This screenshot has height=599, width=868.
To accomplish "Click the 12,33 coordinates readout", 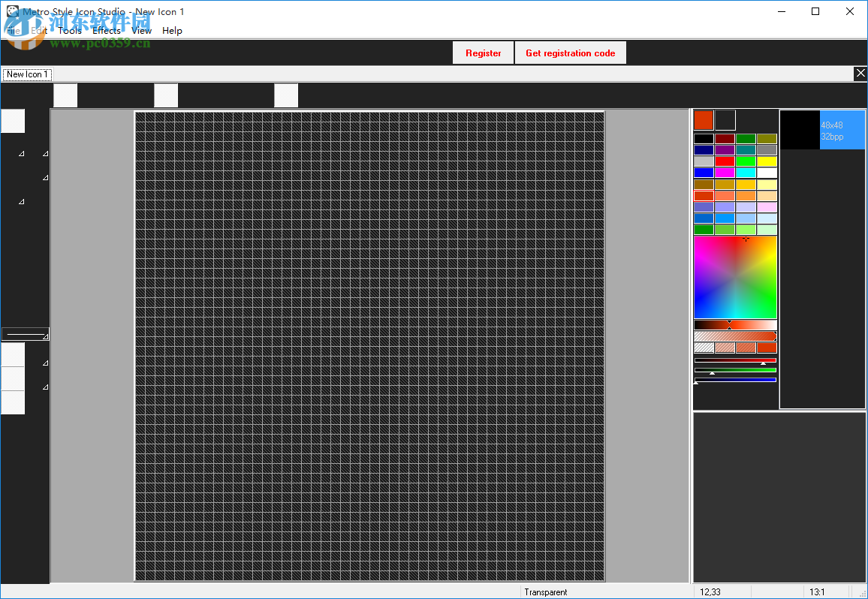I will [710, 592].
